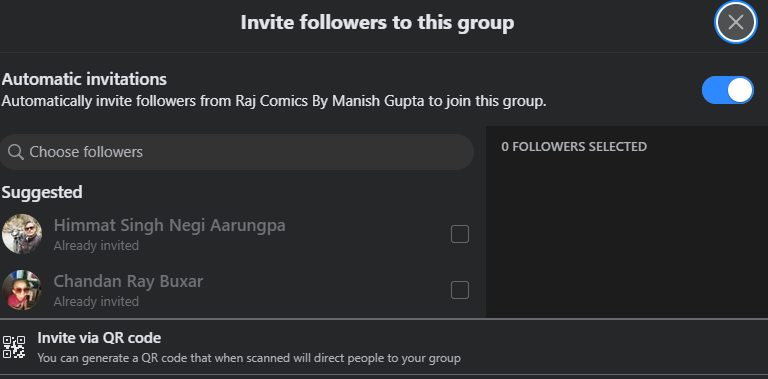Focus the Choose followers search field
Image resolution: width=768 pixels, height=379 pixels.
[237, 152]
